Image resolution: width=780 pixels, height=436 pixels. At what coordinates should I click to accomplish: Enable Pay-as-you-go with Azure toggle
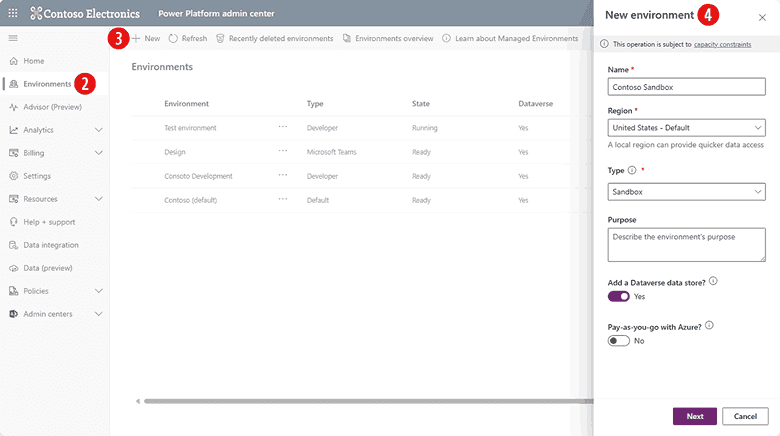click(x=618, y=341)
